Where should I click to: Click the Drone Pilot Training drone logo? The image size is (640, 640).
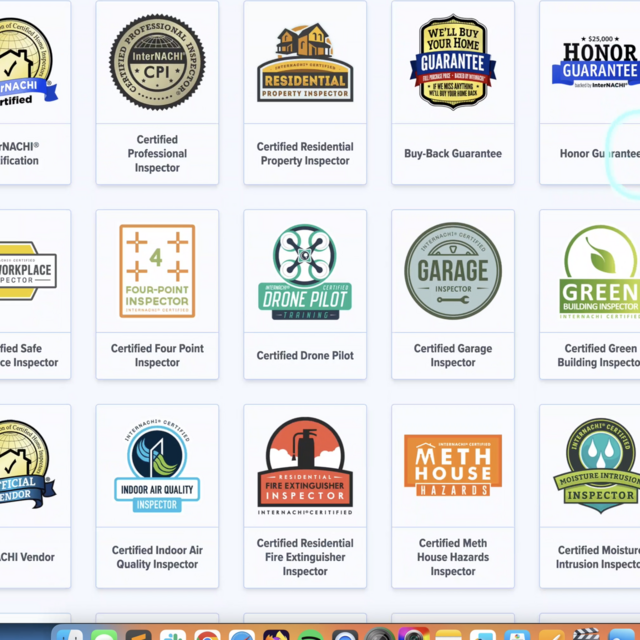click(x=305, y=271)
